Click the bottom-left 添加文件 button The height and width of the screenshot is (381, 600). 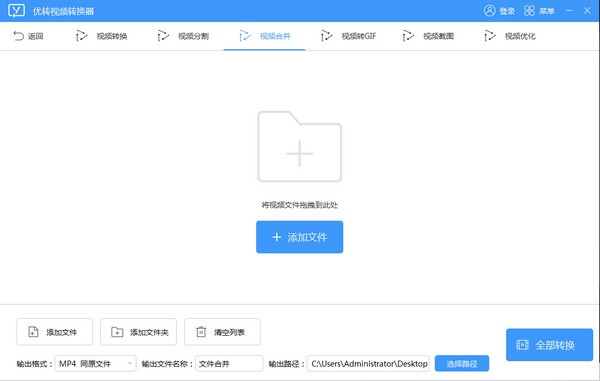(54, 332)
